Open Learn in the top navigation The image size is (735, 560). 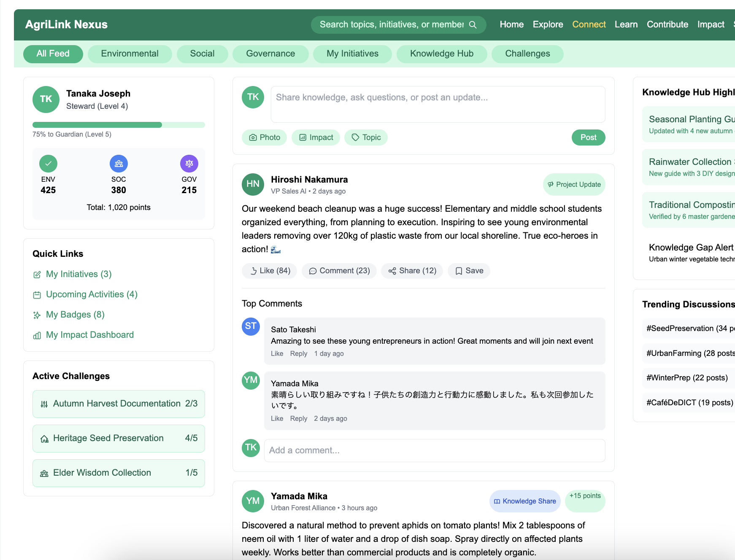click(626, 24)
